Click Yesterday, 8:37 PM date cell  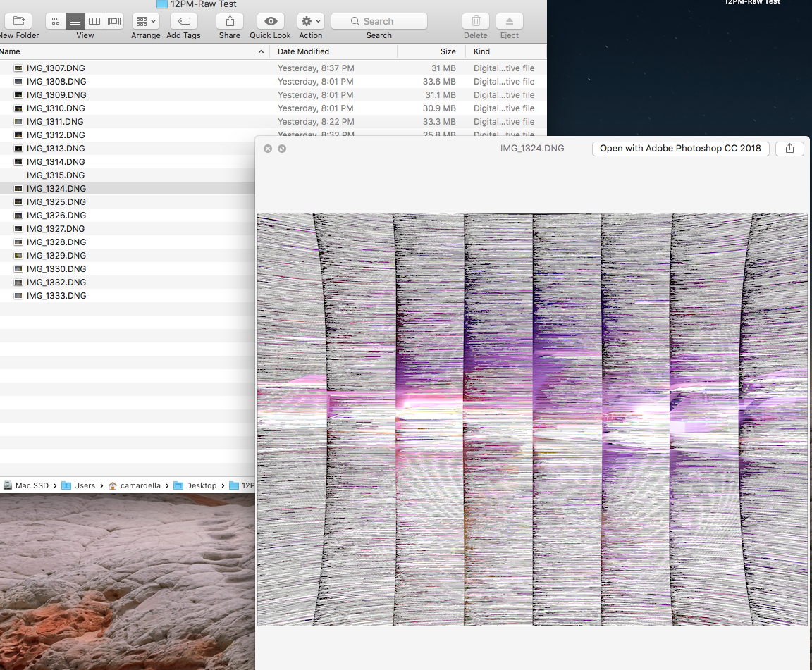[x=316, y=68]
